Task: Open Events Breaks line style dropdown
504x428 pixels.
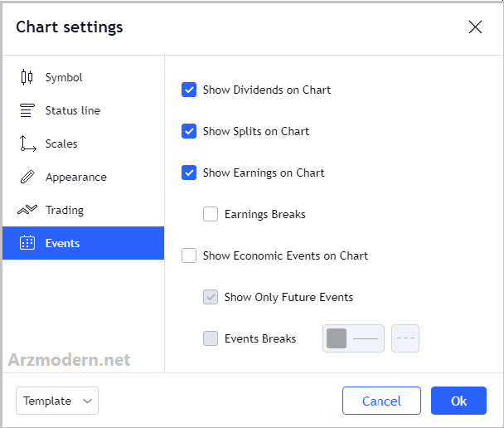Action: coord(405,338)
